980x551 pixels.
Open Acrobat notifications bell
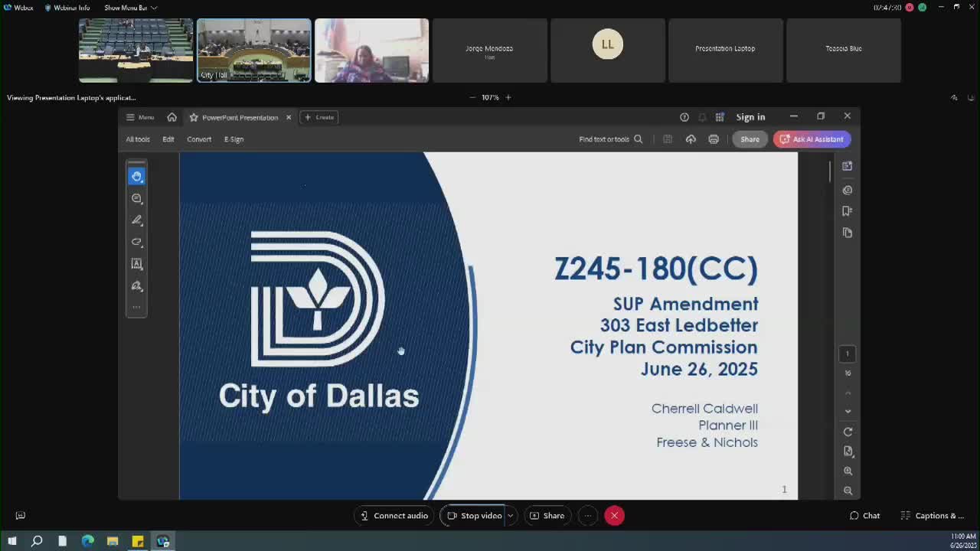702,117
